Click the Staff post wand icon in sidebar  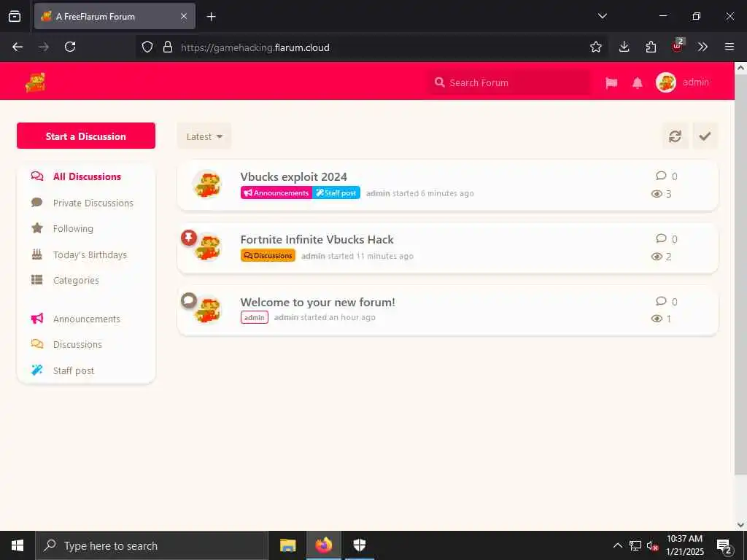37,370
